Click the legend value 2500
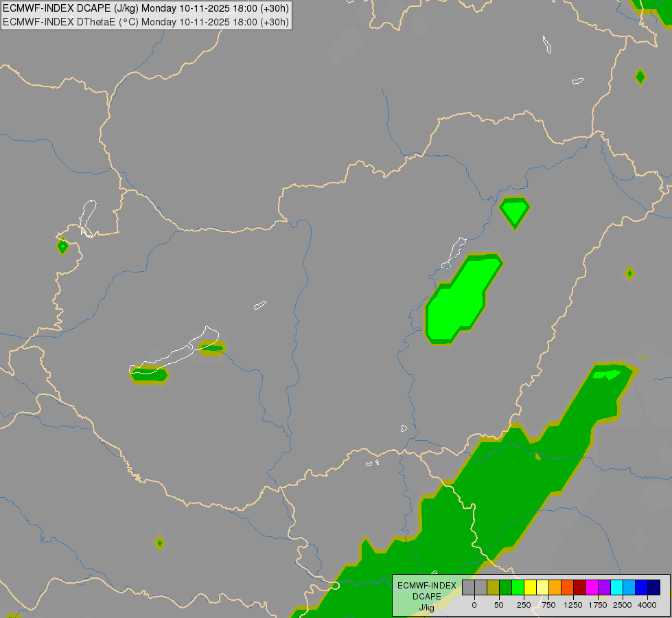This screenshot has width=672, height=618. [623, 605]
